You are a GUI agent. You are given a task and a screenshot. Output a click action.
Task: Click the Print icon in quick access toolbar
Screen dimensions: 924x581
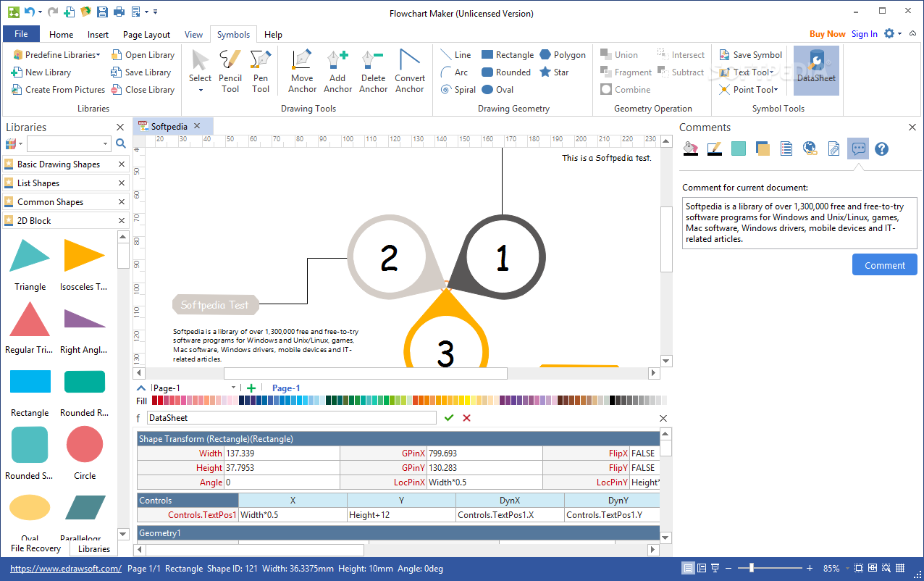click(119, 12)
